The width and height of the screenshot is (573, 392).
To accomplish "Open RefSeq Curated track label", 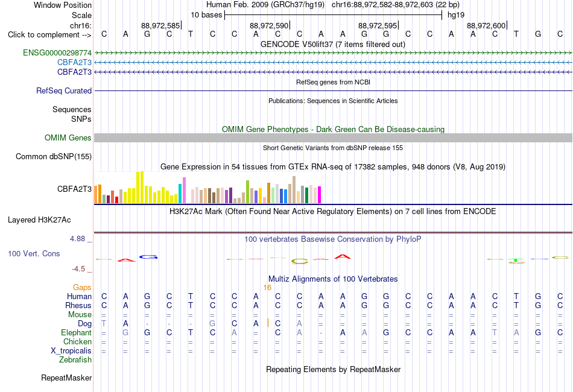I will point(63,90).
